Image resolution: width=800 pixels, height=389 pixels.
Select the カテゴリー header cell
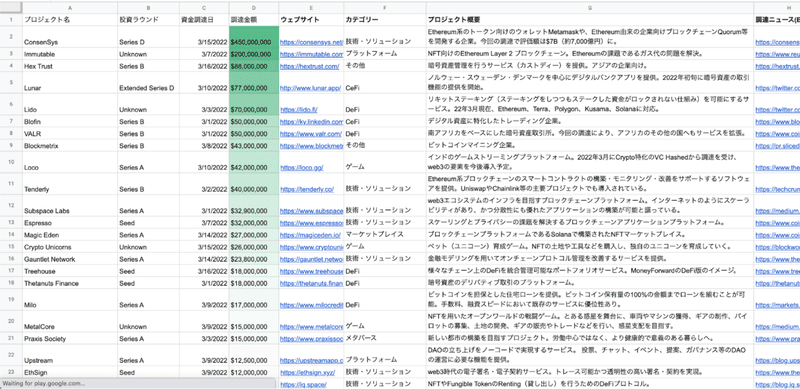click(x=385, y=20)
